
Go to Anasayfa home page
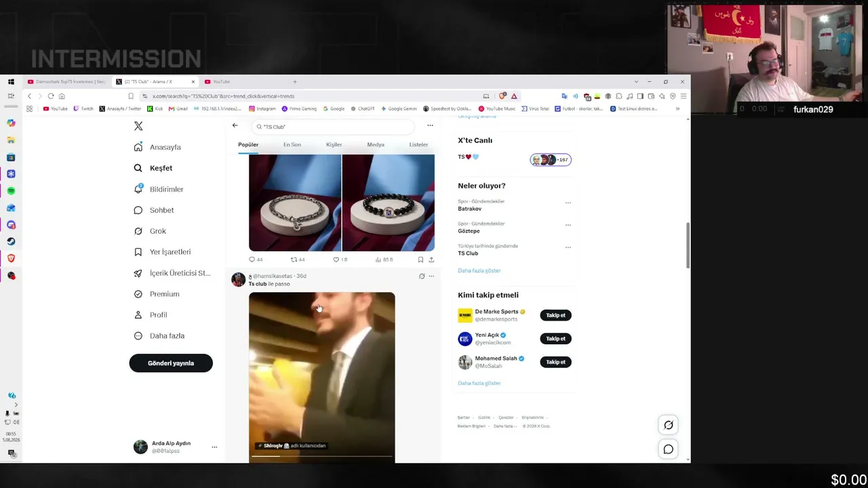(157, 147)
